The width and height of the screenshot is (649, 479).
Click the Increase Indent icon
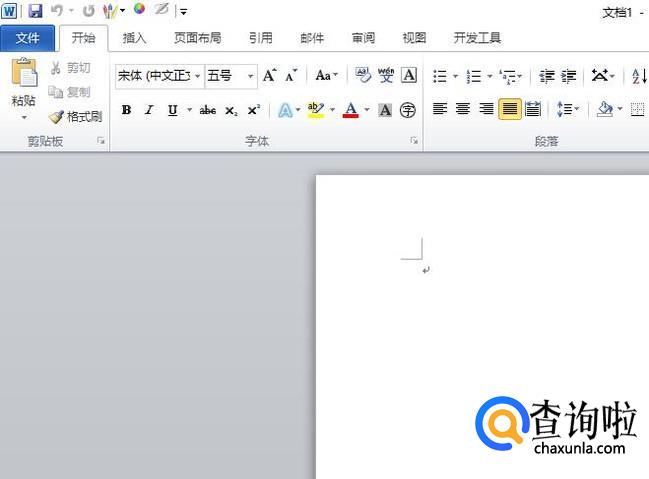(x=569, y=76)
